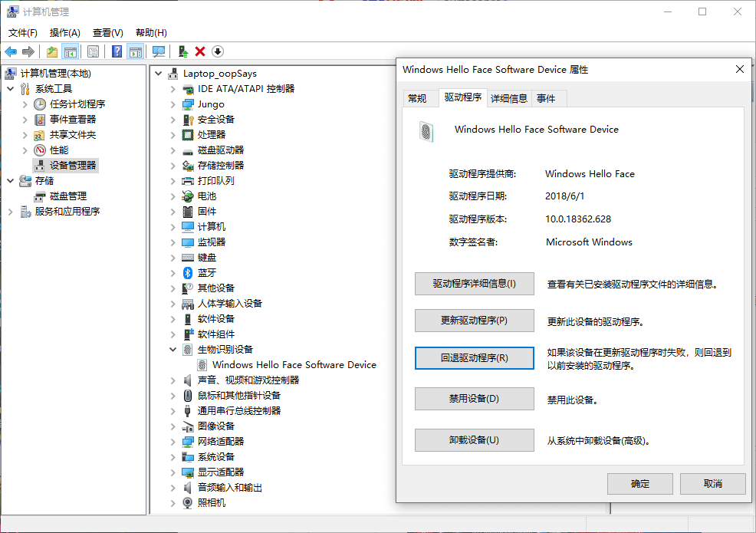
Task: Click 卸载设备(U) button
Action: click(x=475, y=440)
